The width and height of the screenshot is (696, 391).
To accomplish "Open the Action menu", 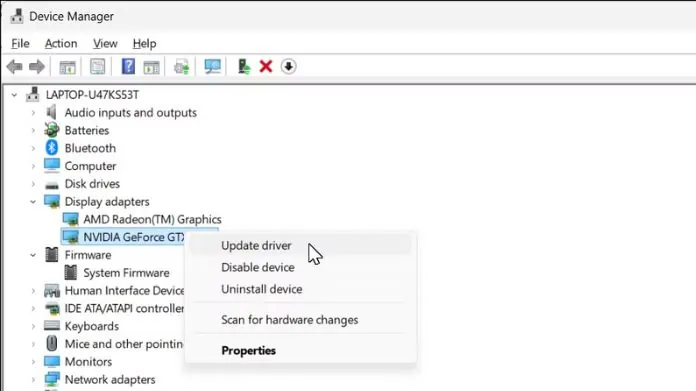I will (61, 43).
